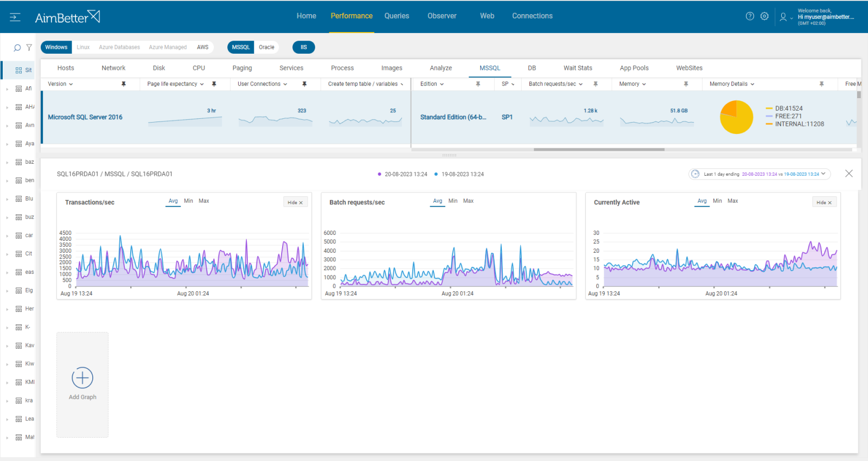Select the Sit host icon in sidebar
The width and height of the screenshot is (868, 461).
click(19, 70)
